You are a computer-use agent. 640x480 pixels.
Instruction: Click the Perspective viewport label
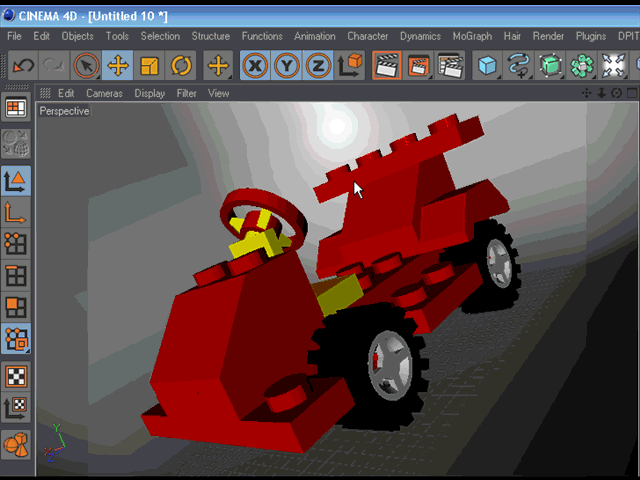pyautogui.click(x=64, y=111)
